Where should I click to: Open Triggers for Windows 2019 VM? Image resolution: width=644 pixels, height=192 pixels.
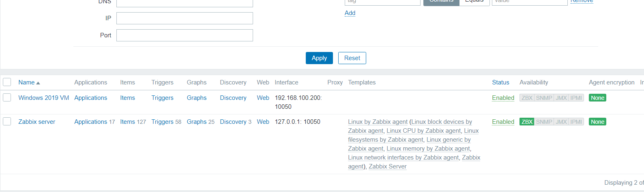[162, 98]
